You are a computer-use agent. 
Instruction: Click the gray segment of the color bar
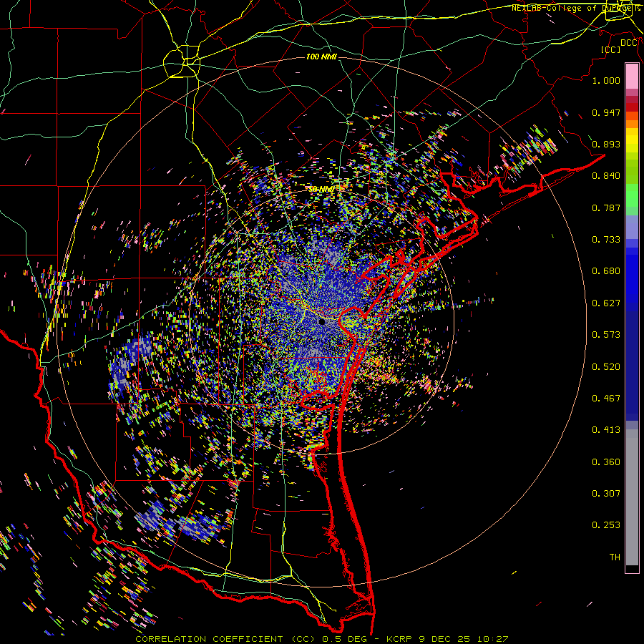click(x=632, y=497)
